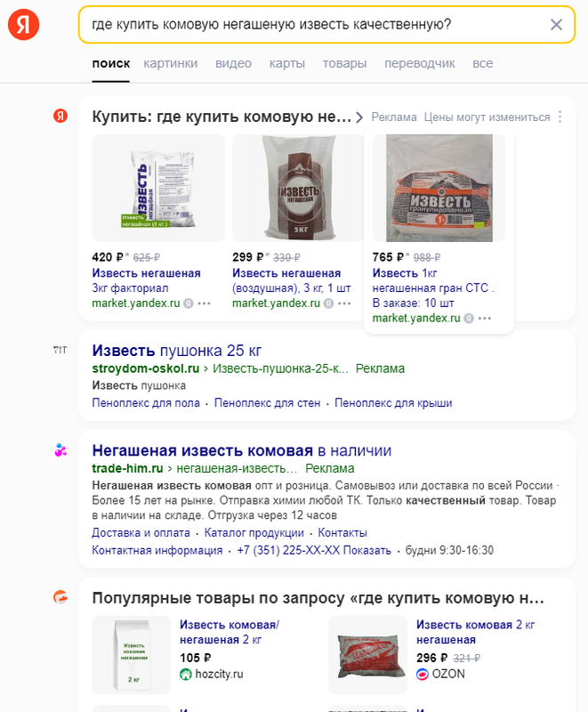Open «Каталог продукции» sitelink
The image size is (588, 712).
click(x=254, y=533)
